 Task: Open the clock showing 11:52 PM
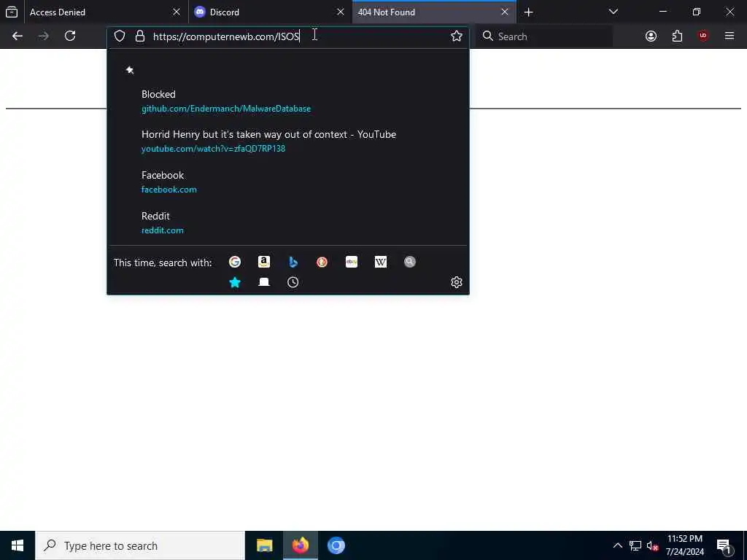684,545
